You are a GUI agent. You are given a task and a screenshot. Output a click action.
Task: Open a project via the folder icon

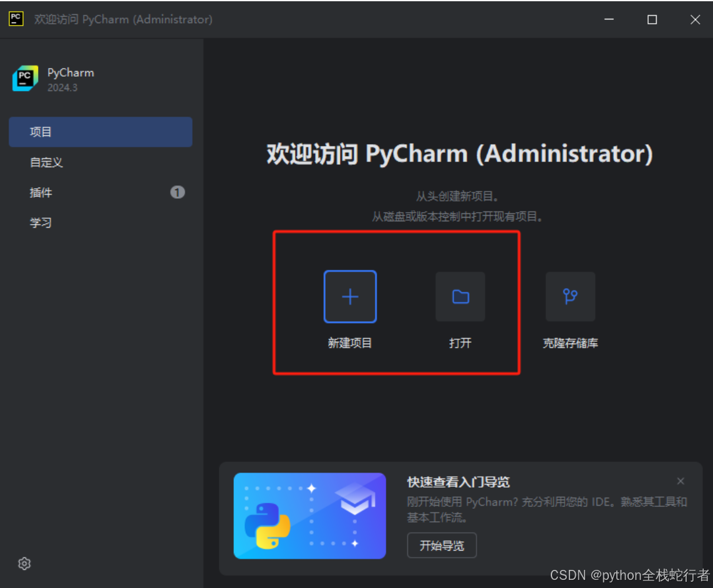(460, 297)
